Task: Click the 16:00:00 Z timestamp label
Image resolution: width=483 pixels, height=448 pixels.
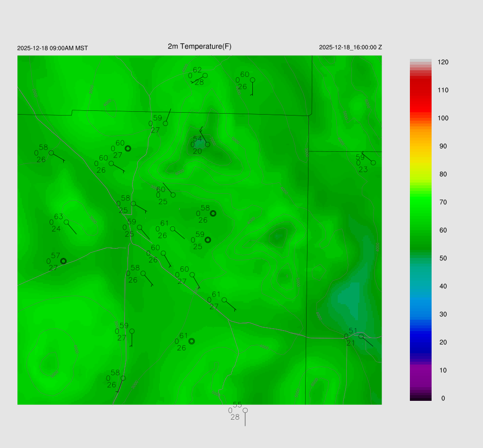Action: point(350,47)
